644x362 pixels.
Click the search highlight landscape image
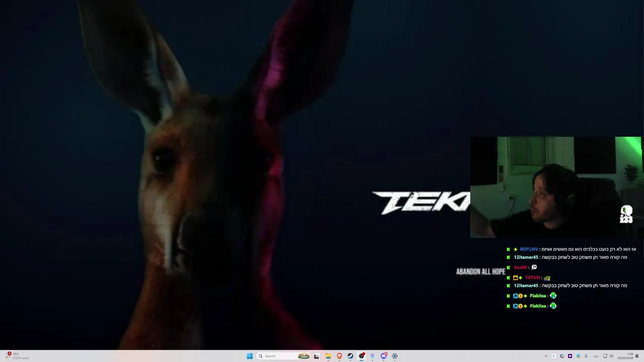coord(303,356)
